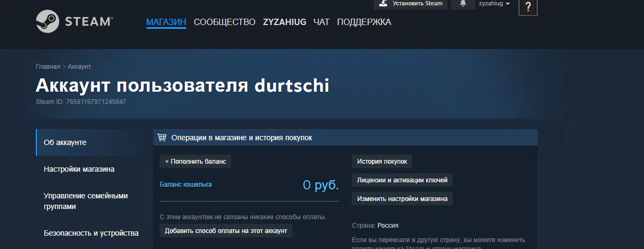
Task: Open История покупок
Action: tap(382, 161)
